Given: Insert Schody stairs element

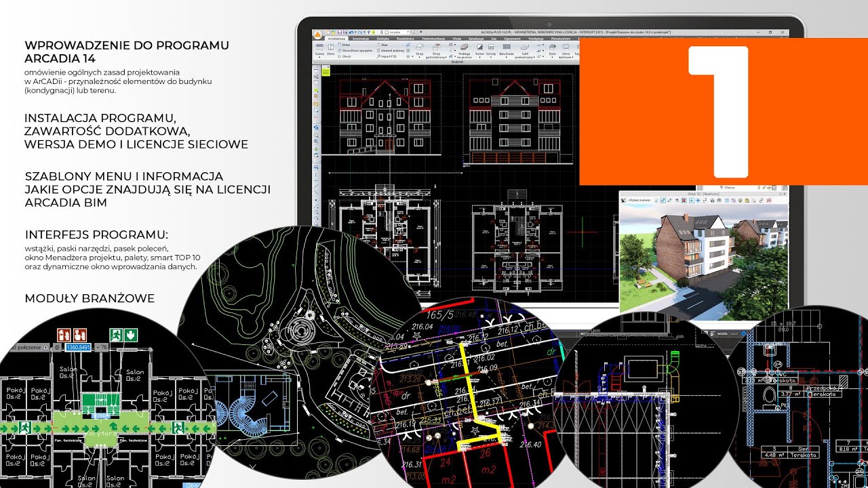Looking at the screenshot, I should [491, 48].
